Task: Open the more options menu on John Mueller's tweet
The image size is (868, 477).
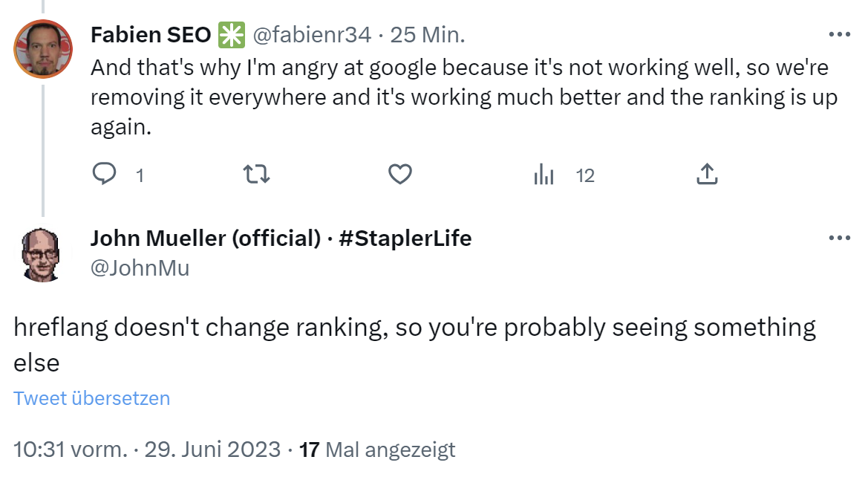Action: (839, 237)
